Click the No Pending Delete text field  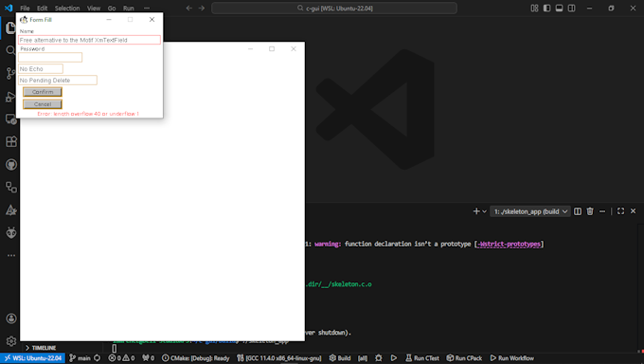58,81
